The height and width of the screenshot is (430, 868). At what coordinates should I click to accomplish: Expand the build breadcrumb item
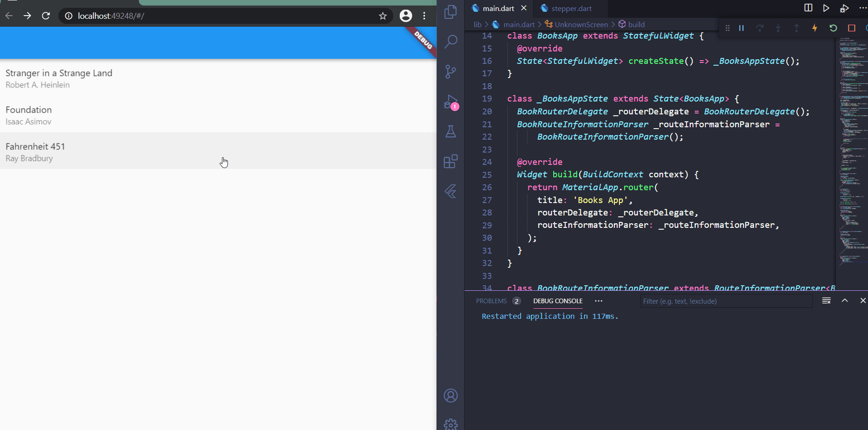click(x=636, y=24)
